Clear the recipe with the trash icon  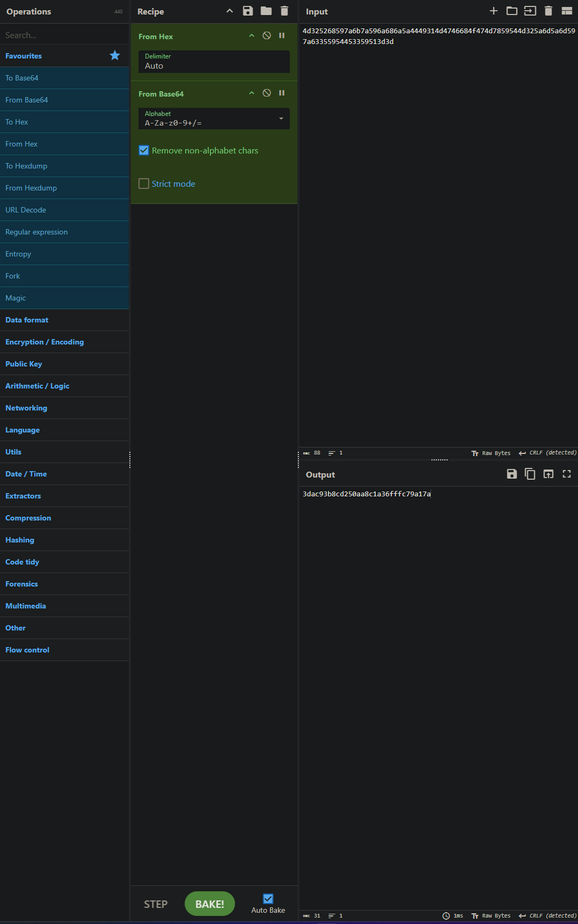[x=284, y=11]
